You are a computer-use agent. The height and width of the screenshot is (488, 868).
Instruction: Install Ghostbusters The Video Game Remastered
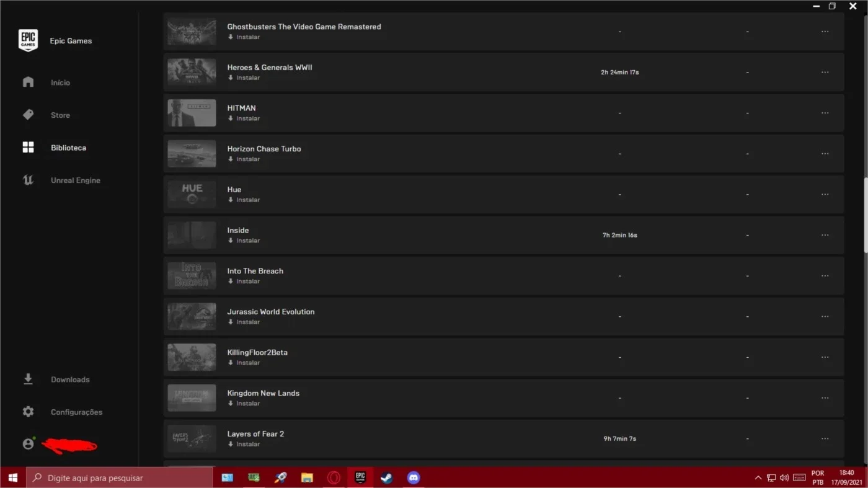tap(244, 37)
